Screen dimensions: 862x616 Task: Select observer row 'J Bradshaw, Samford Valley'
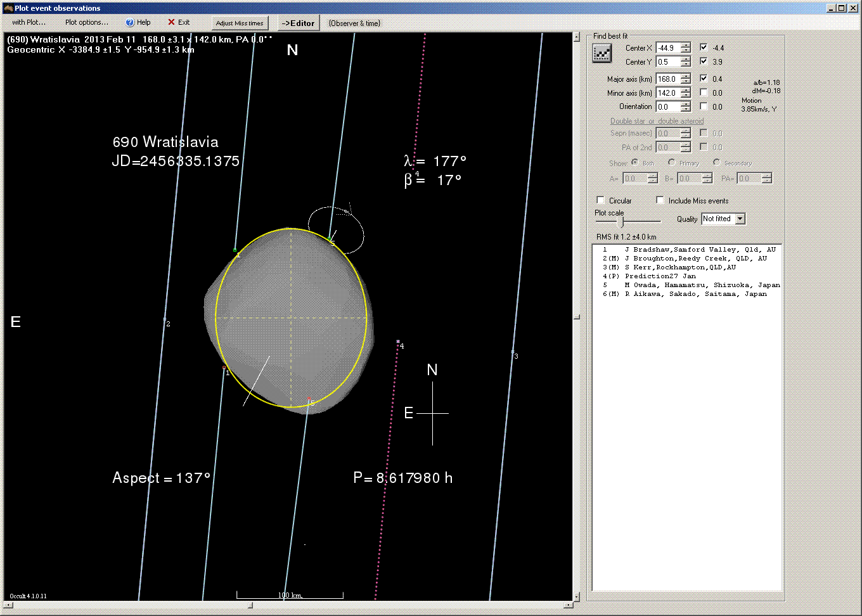tap(687, 250)
